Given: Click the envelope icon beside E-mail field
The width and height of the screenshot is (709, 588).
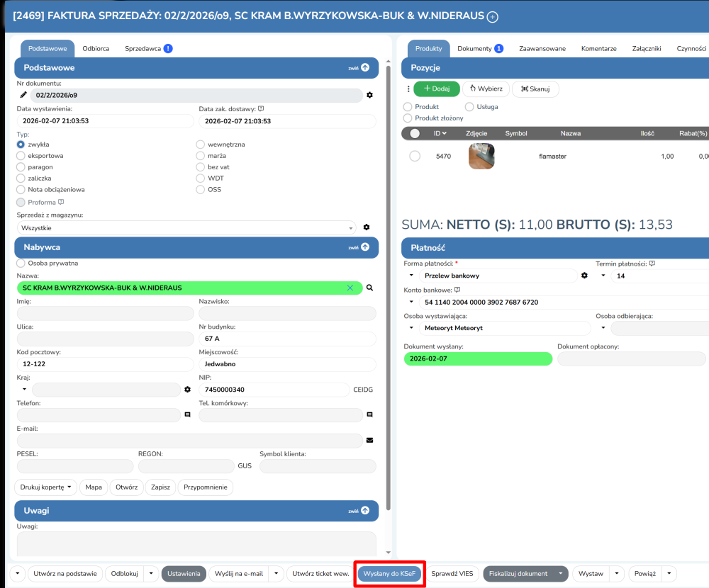Looking at the screenshot, I should coord(369,441).
